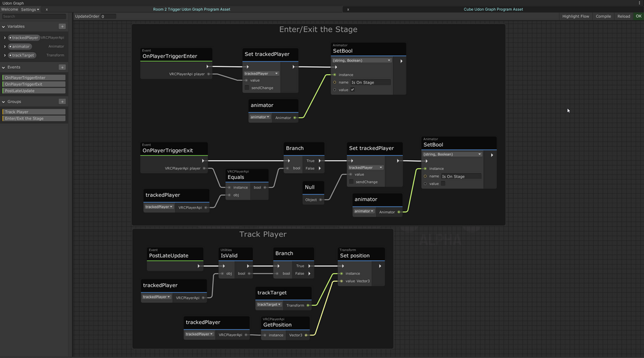Select PostLateUpdate in the Events list
644x358 pixels.
(34, 91)
